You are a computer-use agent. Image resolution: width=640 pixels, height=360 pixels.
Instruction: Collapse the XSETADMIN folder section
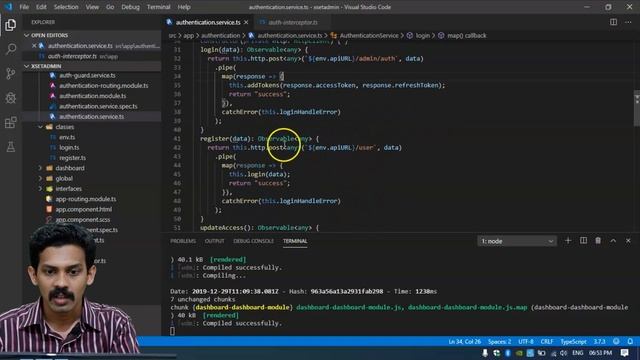27,66
